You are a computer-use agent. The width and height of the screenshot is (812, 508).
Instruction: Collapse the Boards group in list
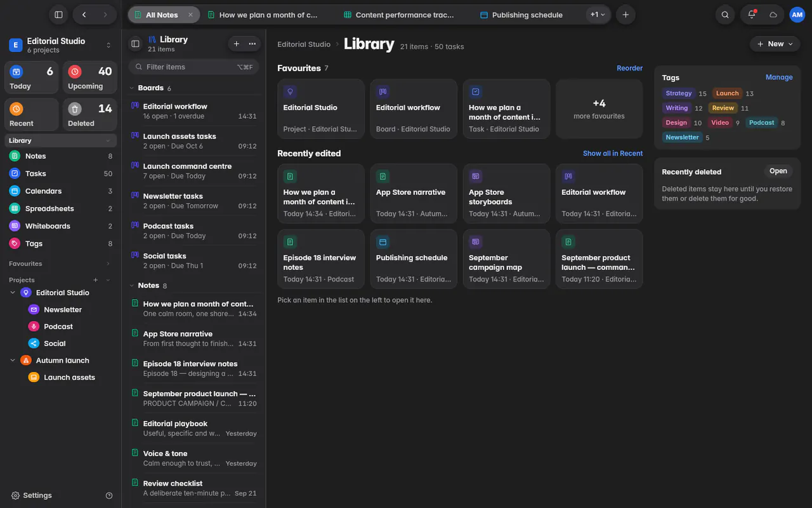pyautogui.click(x=132, y=88)
